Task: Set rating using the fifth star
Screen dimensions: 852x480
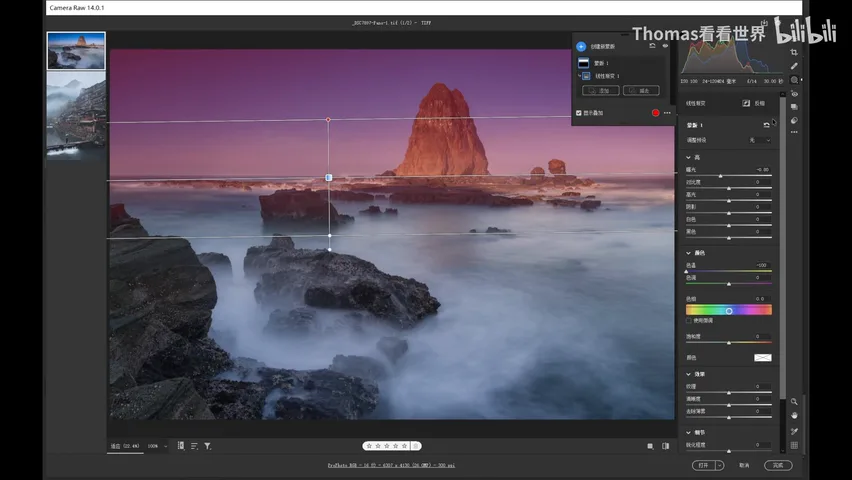Action: coord(404,446)
